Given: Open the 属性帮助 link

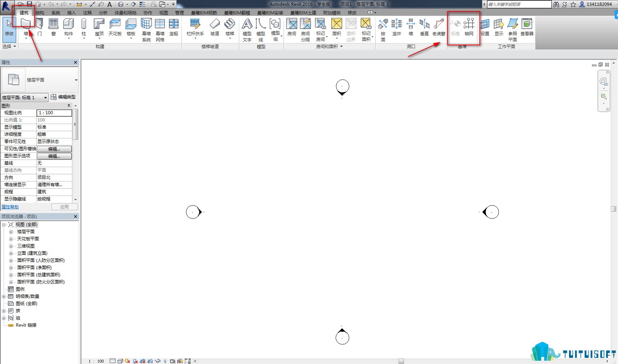Looking at the screenshot, I should [10, 207].
